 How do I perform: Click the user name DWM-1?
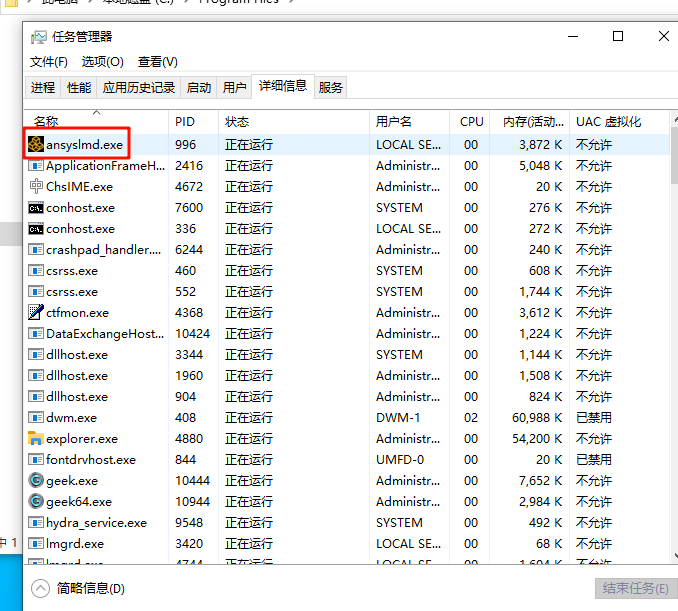point(398,417)
